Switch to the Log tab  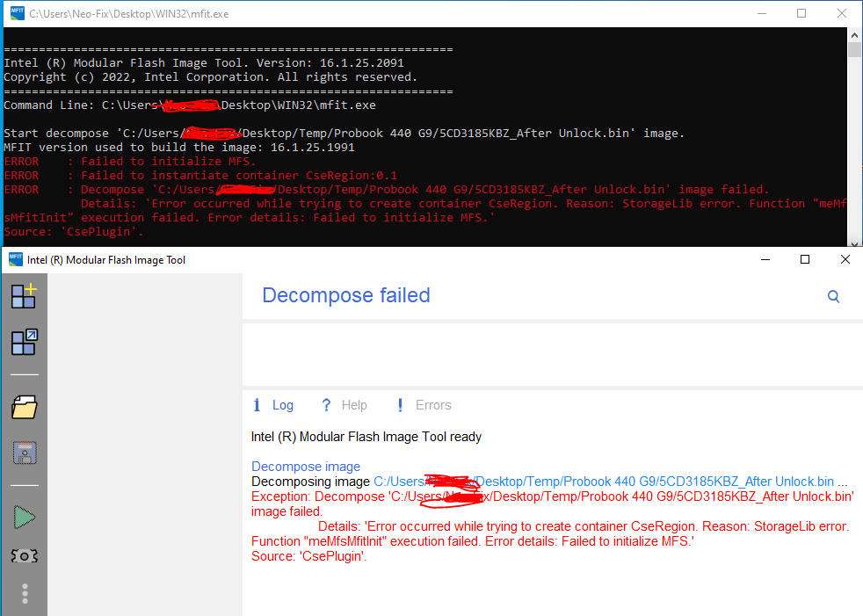point(282,405)
